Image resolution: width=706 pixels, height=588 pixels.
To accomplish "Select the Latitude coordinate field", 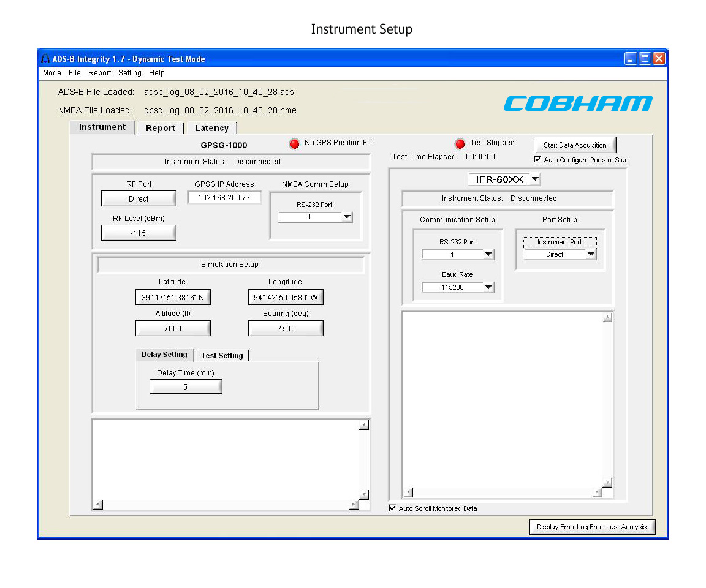I will [x=173, y=296].
